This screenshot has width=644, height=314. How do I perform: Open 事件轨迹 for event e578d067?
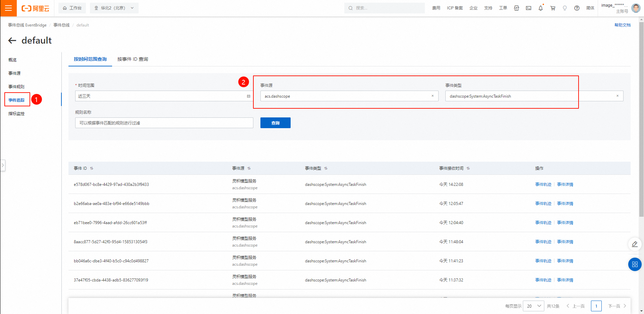[x=543, y=185]
